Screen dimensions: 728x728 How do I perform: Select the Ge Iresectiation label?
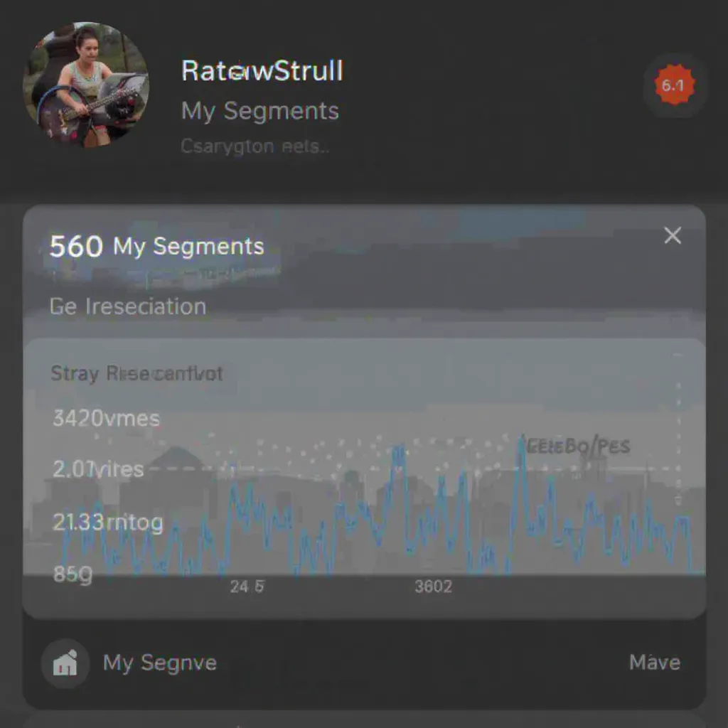click(x=128, y=307)
